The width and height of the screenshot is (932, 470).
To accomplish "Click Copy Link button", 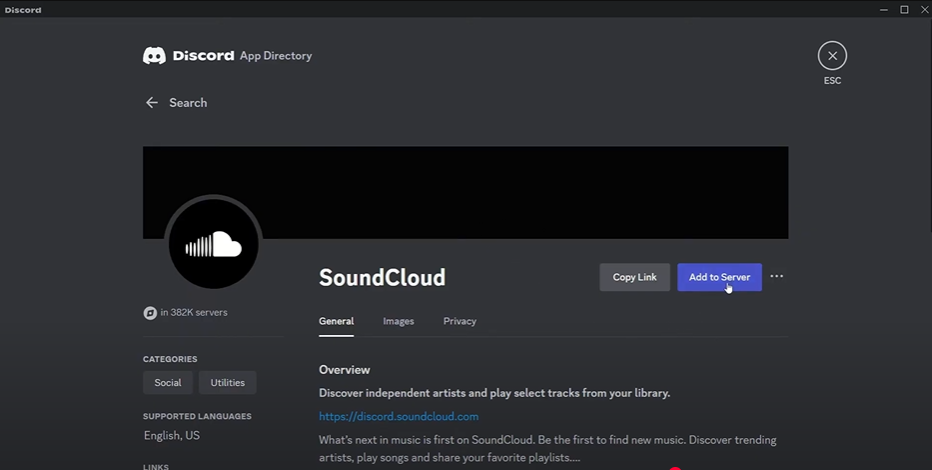I will [635, 277].
